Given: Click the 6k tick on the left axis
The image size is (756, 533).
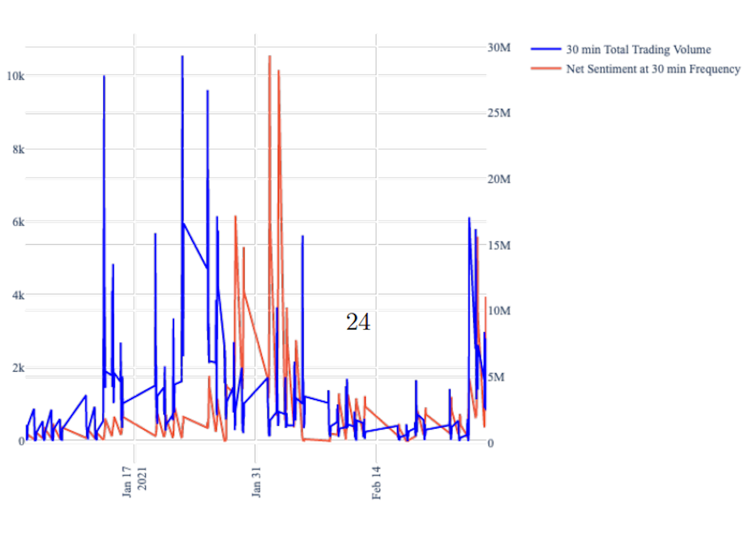Looking at the screenshot, I should click(18, 222).
